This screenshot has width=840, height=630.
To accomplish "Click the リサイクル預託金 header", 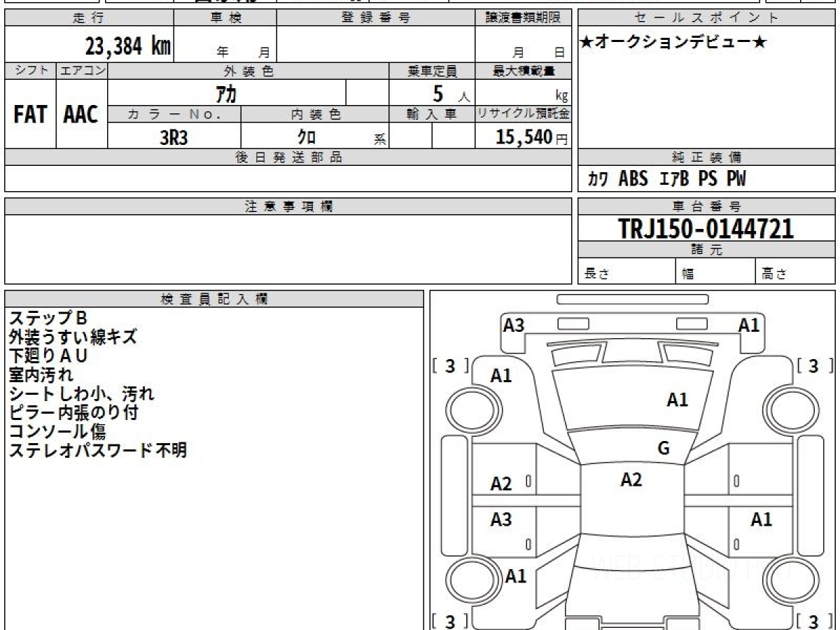I will pos(524,115).
